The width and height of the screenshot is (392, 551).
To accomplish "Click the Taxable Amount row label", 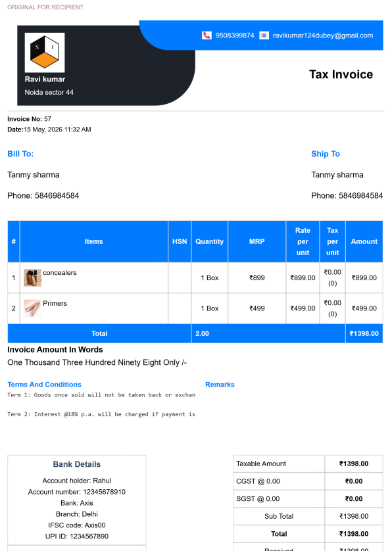I will 261,464.
